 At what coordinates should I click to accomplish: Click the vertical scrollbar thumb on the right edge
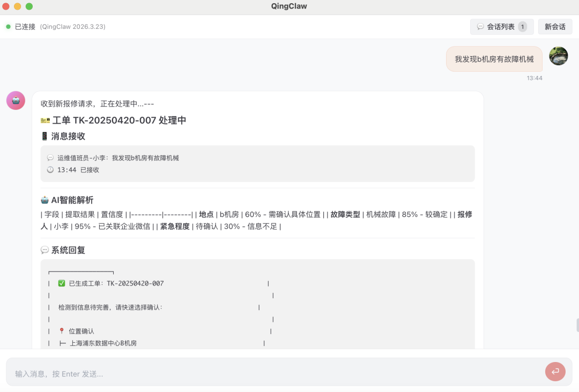(577, 326)
